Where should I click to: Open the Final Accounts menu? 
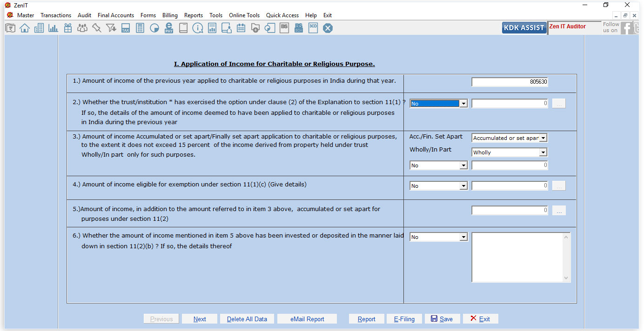click(116, 15)
